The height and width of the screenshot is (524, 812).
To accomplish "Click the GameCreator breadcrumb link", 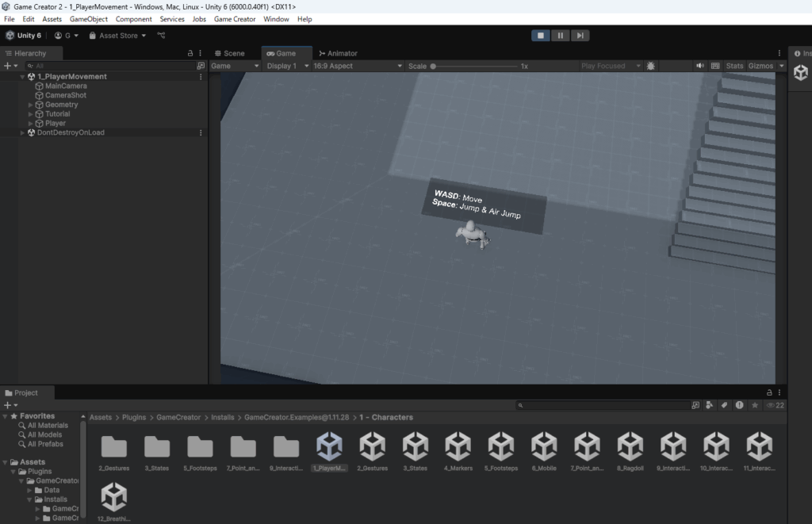I will pos(178,417).
